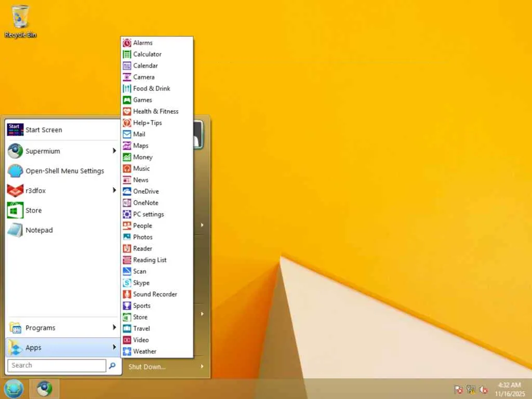Screen dimensions: 532x399
Task: Launch the Photos app
Action: pyautogui.click(x=157, y=237)
